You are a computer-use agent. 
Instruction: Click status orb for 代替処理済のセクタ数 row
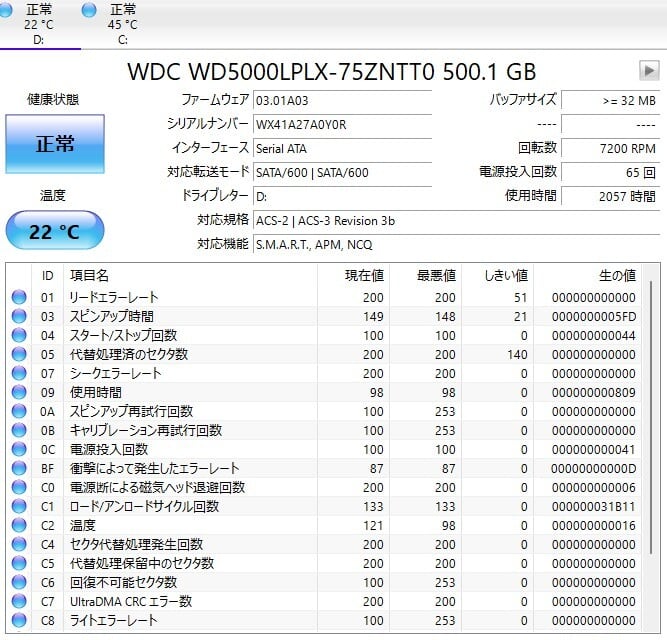click(x=19, y=355)
